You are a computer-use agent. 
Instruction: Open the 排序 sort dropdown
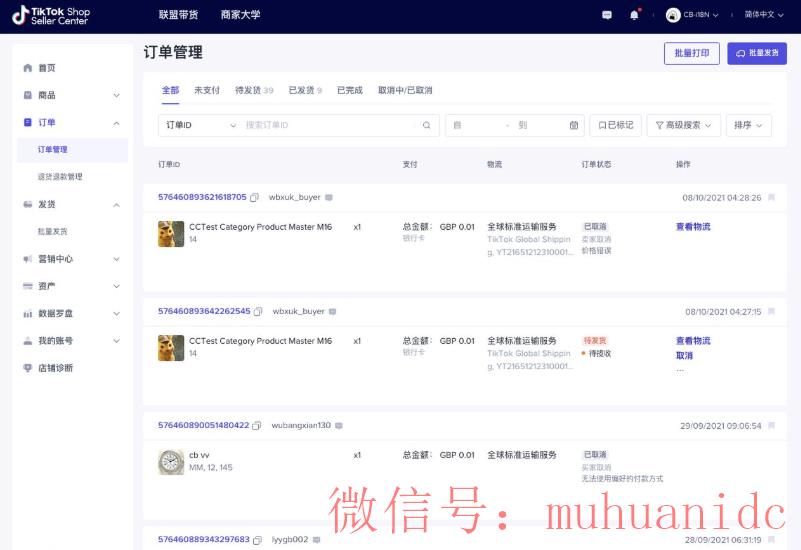[x=748, y=125]
